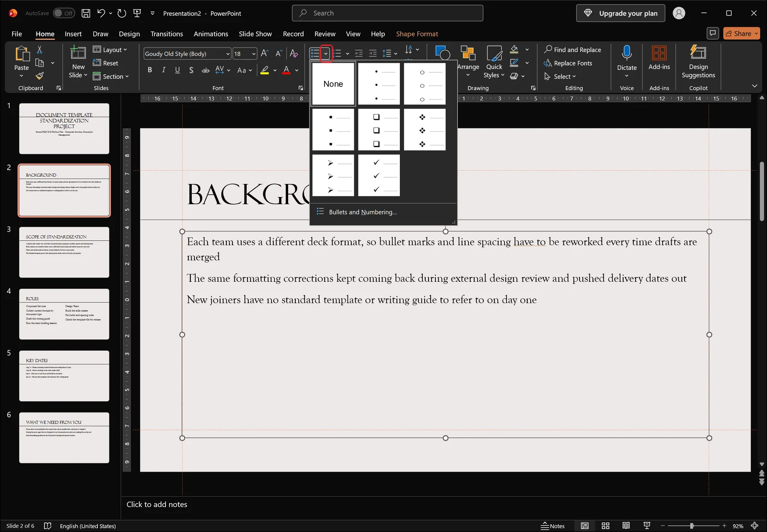Switch to Transitions tab
The image size is (767, 532).
(x=167, y=34)
